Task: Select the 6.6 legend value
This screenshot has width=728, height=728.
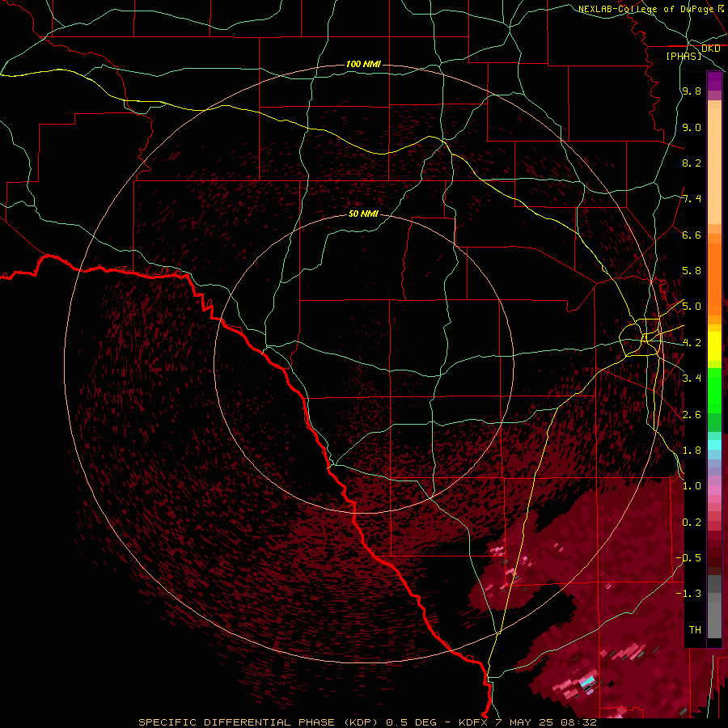Action: tap(692, 235)
